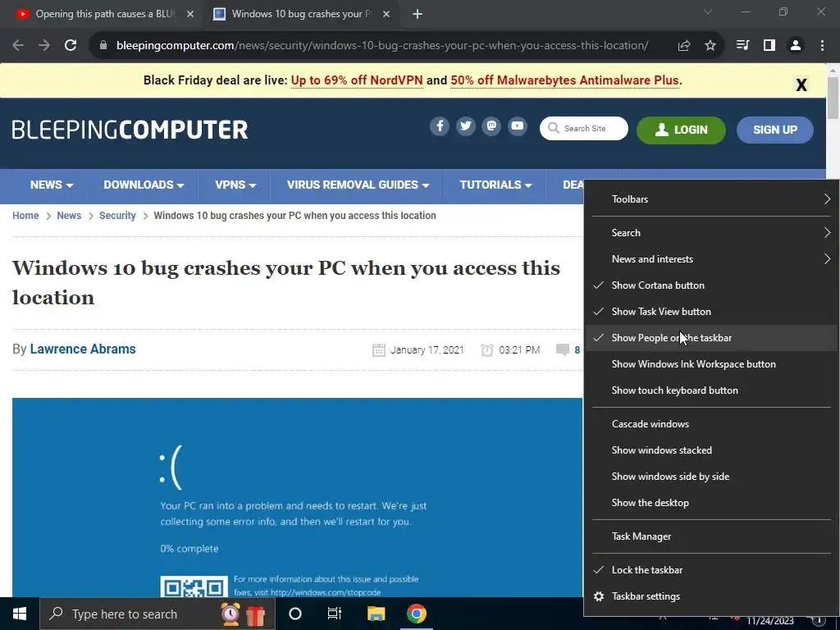Viewport: 840px width, 630px height.
Task: Click the Taskbar settings gear entry
Action: (x=711, y=596)
